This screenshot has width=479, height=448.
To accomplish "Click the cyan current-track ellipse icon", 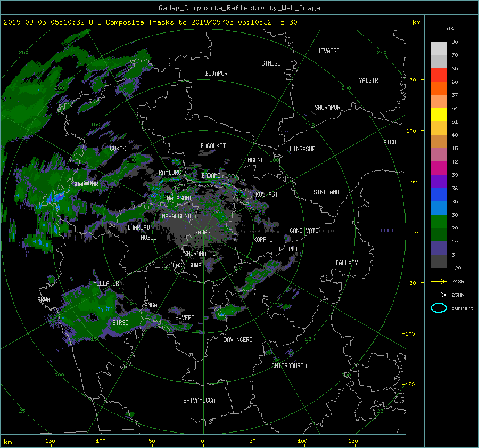I will (439, 308).
